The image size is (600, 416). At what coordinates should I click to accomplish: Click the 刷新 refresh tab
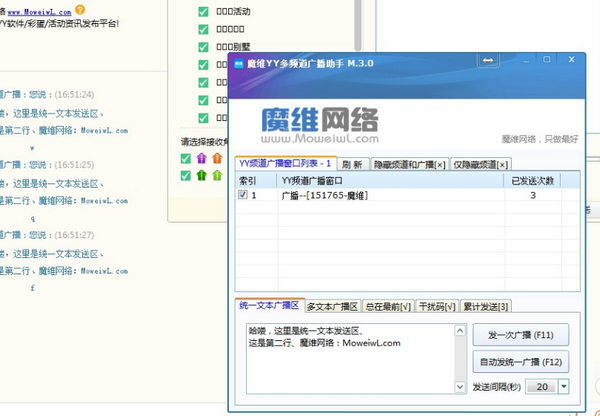(x=351, y=164)
